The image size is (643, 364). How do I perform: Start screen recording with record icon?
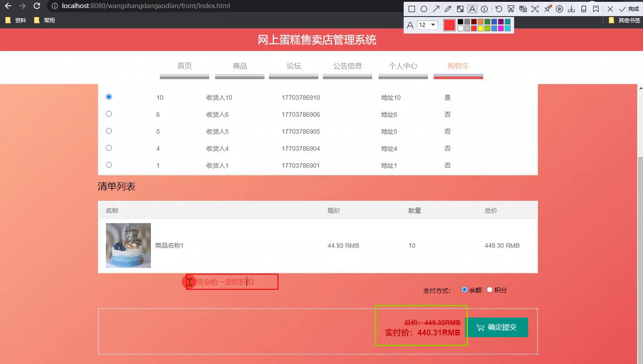[x=559, y=9]
